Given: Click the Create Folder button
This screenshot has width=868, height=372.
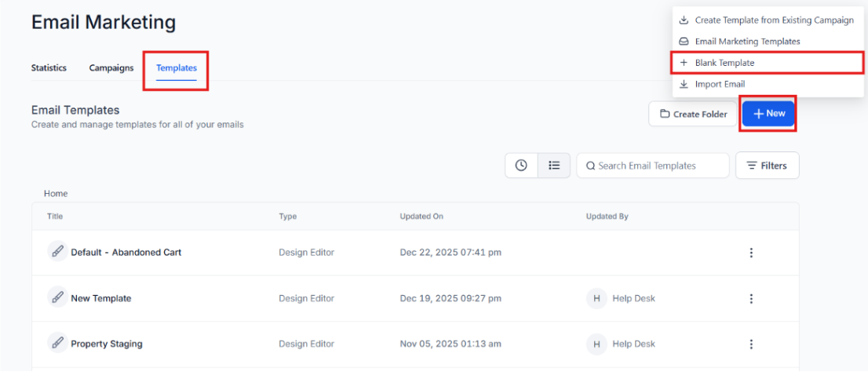Looking at the screenshot, I should 693,114.
